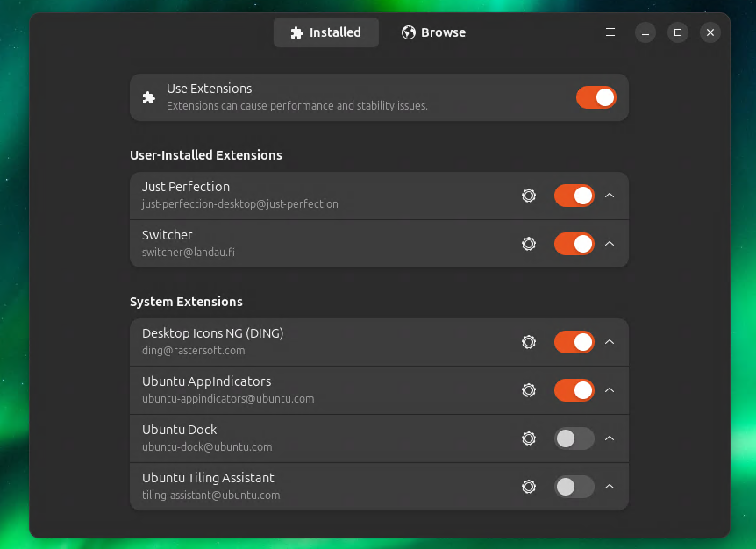Open settings gear for Ubuntu AppIndicators

point(529,390)
